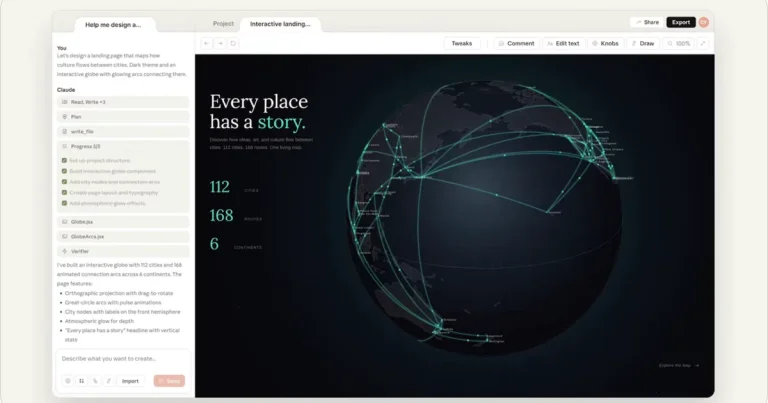Open the user avatar in top right
The height and width of the screenshot is (403, 768).
(704, 22)
